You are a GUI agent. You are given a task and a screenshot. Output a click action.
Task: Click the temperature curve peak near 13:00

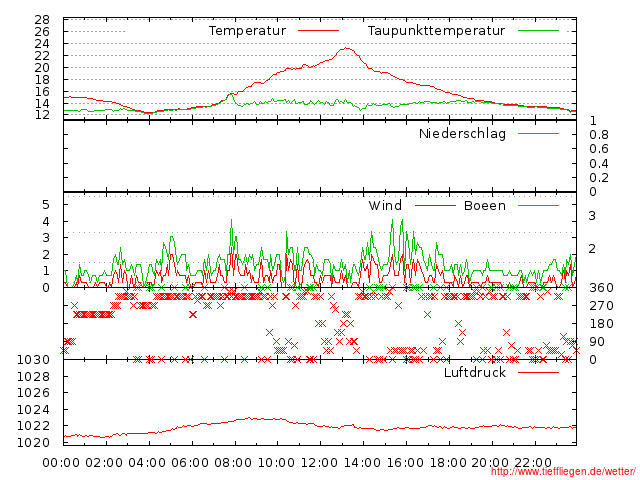click(x=347, y=48)
